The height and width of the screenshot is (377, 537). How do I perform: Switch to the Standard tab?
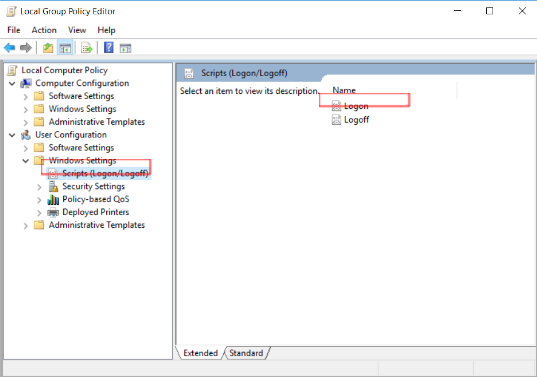tap(246, 353)
